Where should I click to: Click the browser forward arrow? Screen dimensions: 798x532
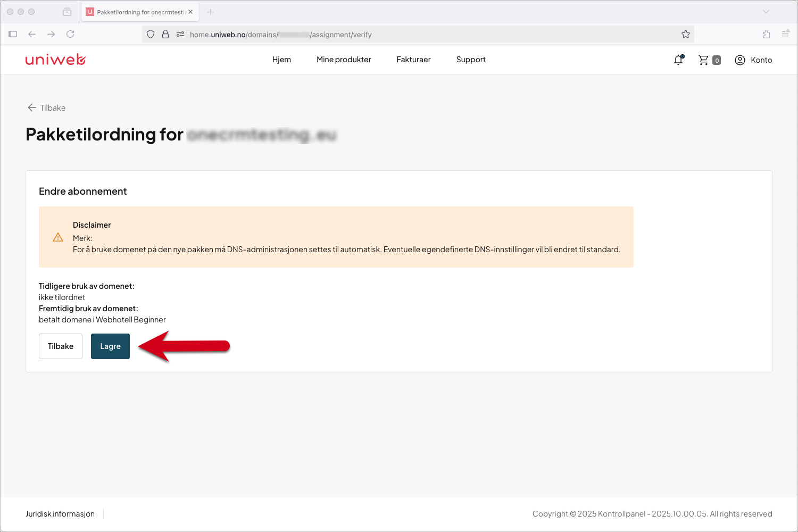click(51, 34)
